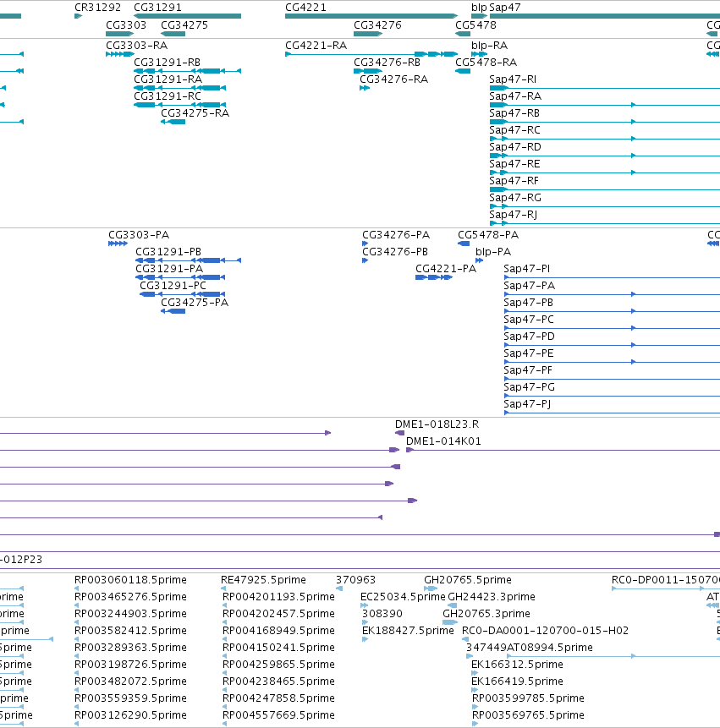This screenshot has width=720, height=728.
Task: Select feature 370963
Action: pyautogui.click(x=355, y=580)
